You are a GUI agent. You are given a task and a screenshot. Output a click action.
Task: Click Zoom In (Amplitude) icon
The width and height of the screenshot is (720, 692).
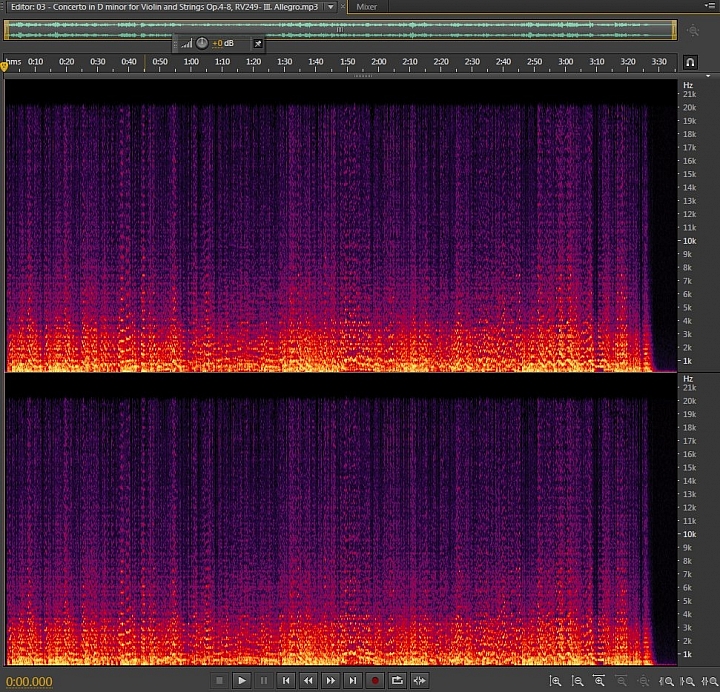pyautogui.click(x=555, y=681)
